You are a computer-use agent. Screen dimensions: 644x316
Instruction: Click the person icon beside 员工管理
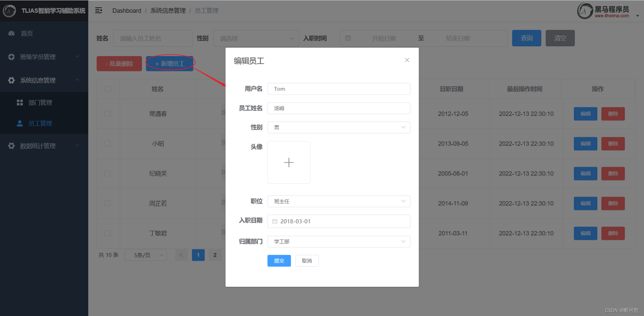point(20,123)
